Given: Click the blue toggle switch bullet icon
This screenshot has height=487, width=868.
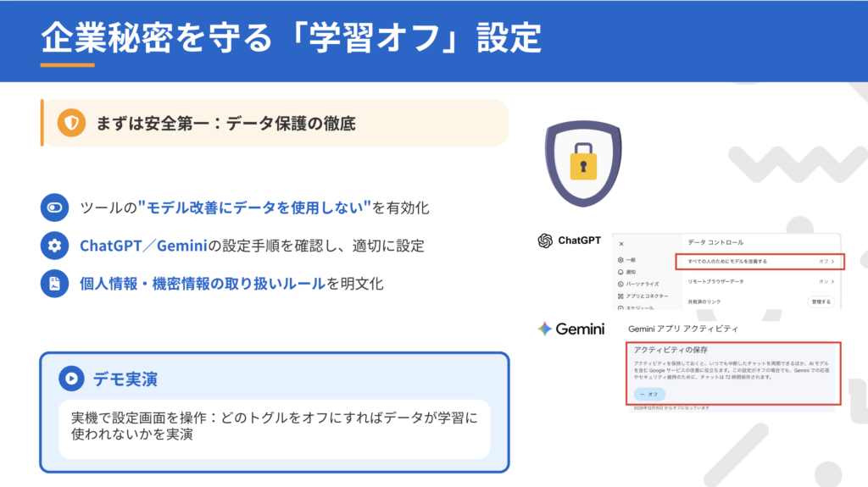Looking at the screenshot, I should pyautogui.click(x=54, y=208).
